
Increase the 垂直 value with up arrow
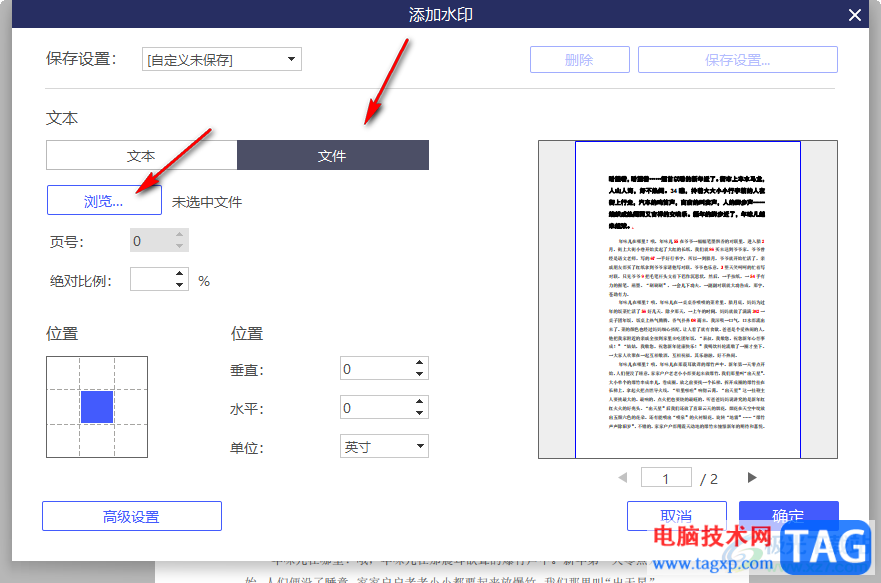(x=420, y=363)
